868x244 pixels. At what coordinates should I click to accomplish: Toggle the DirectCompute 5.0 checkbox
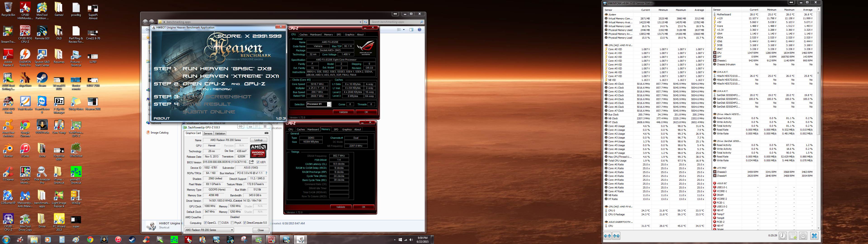coord(245,223)
